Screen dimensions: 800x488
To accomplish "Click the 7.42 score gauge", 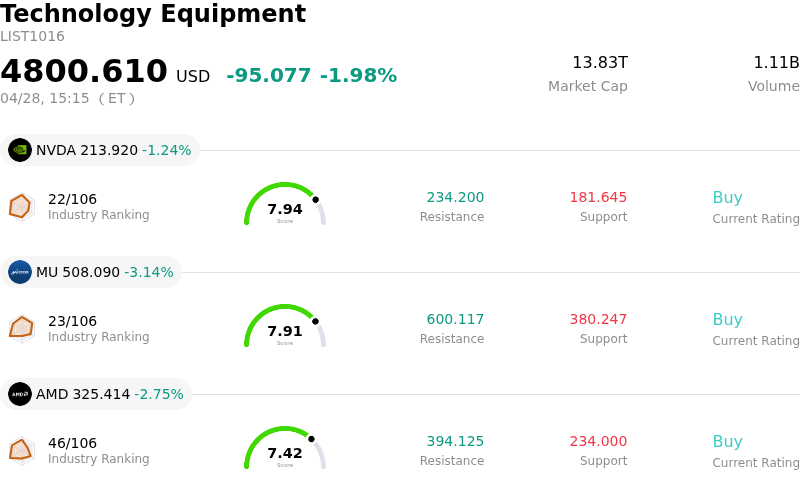I will coord(285,450).
